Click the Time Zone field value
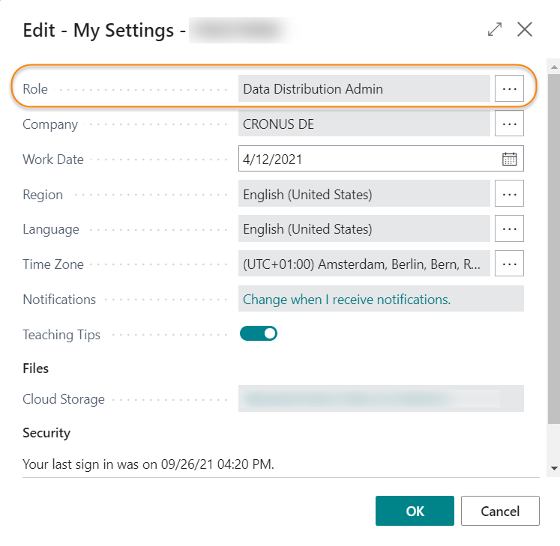 click(364, 264)
